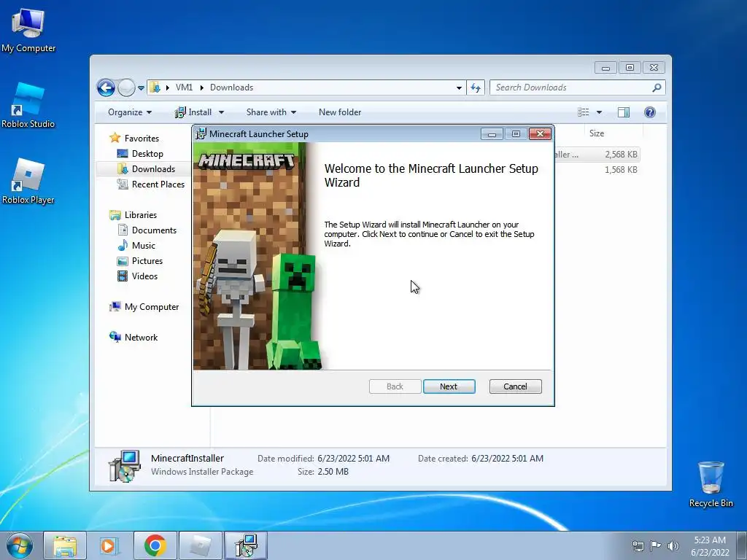Click the Explorer forward arrow button
747x560 pixels.
point(126,87)
